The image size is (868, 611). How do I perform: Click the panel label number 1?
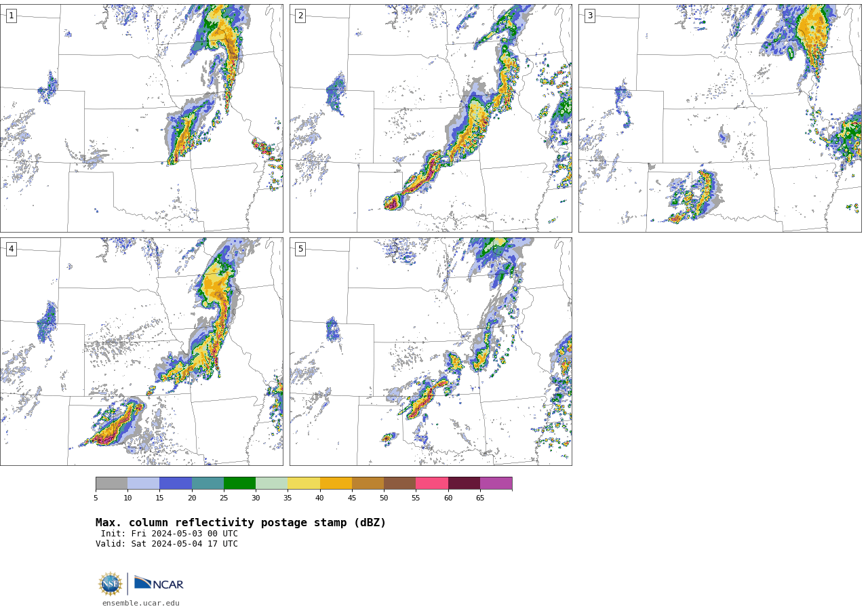(x=11, y=16)
